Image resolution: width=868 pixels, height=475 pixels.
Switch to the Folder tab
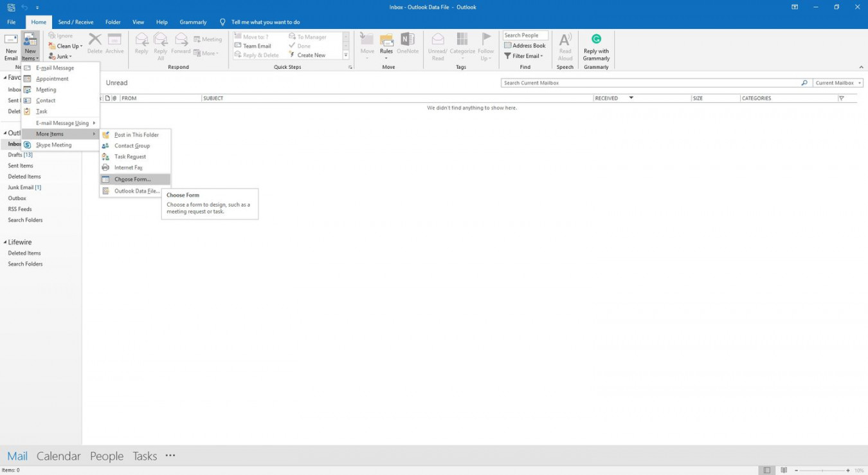(113, 22)
